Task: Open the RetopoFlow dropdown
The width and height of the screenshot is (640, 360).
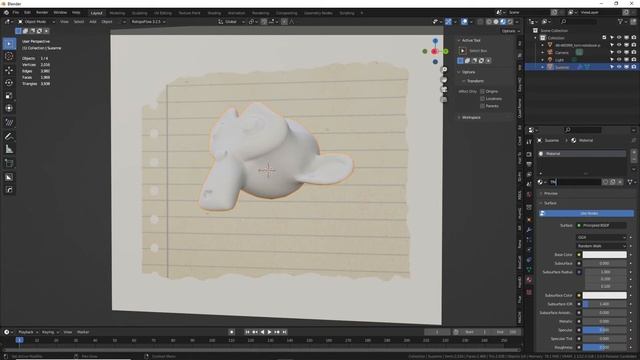Action: [x=148, y=22]
